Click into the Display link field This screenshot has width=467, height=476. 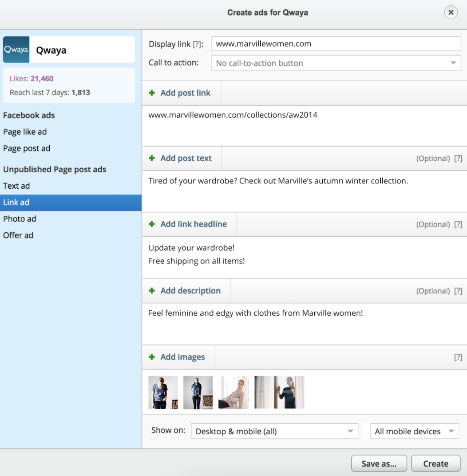[x=336, y=44]
